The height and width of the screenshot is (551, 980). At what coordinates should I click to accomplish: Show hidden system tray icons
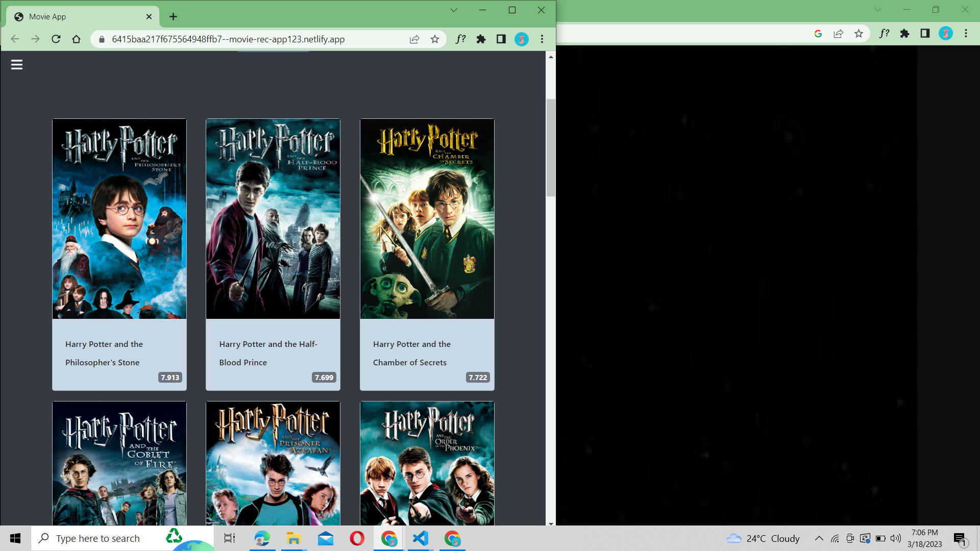coord(819,538)
